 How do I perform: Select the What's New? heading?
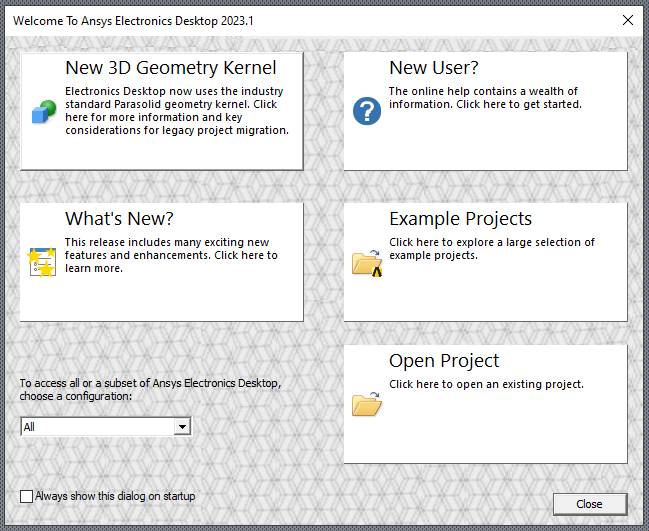coord(119,219)
